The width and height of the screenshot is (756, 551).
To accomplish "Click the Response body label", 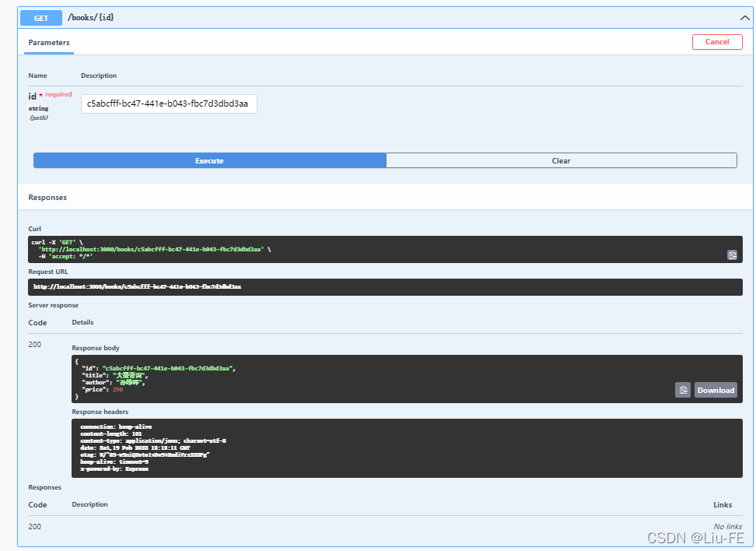I will tap(96, 348).
